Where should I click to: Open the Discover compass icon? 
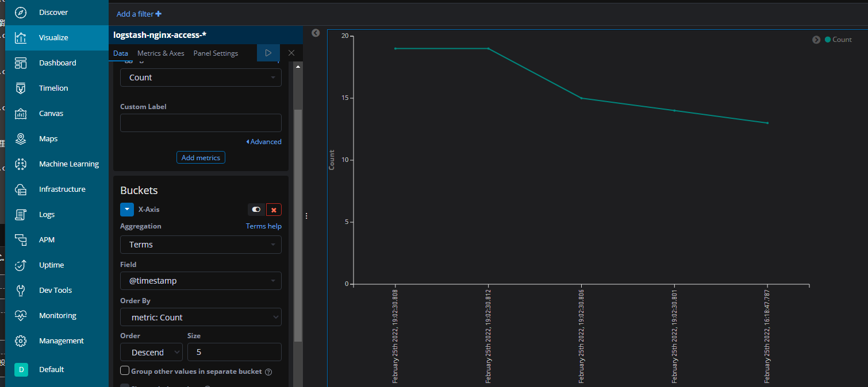[x=21, y=12]
